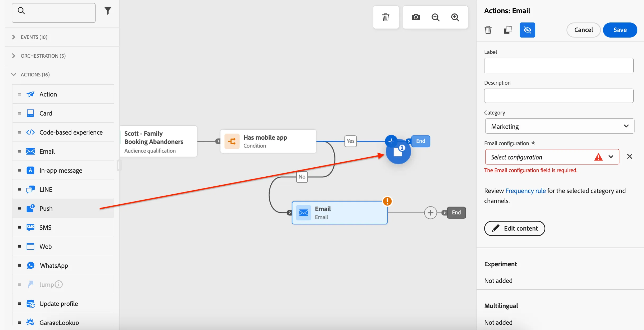This screenshot has height=330, width=644.
Task: Zoom out of the journey canvas
Action: pos(436,17)
